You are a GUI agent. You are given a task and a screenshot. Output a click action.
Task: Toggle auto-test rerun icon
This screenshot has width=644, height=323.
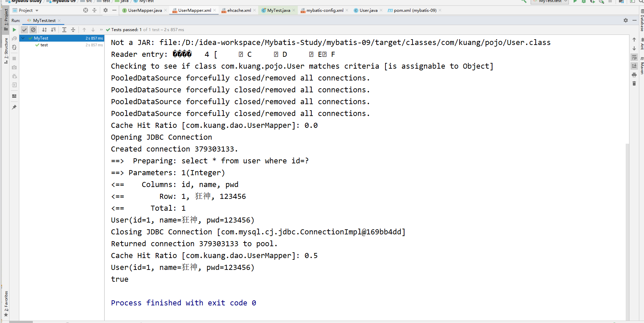click(14, 47)
